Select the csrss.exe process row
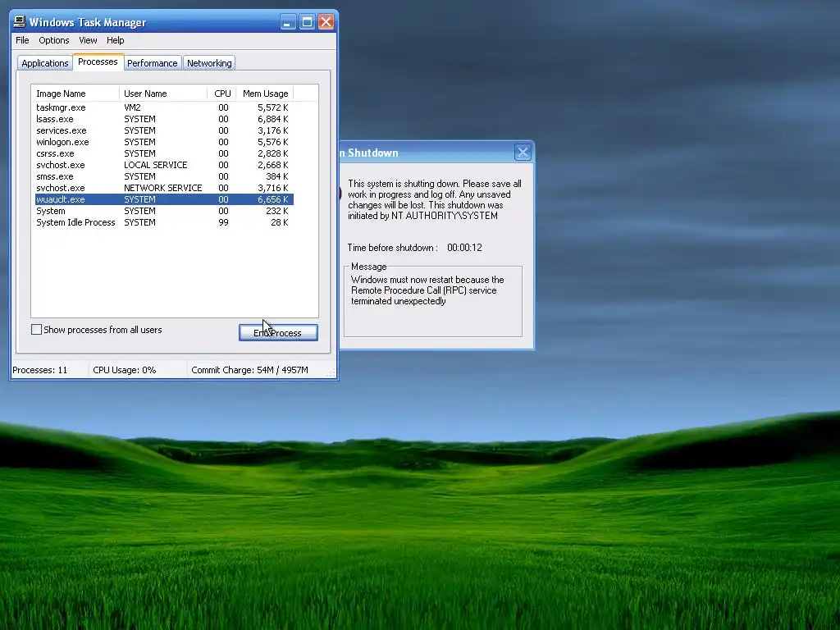 pos(164,153)
